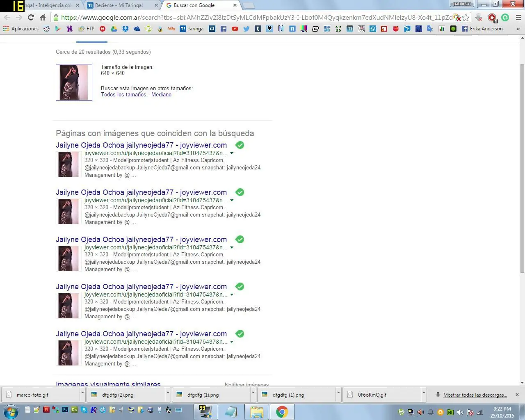Click the green safety checkmark on first result
525x420 pixels.
[240, 145]
